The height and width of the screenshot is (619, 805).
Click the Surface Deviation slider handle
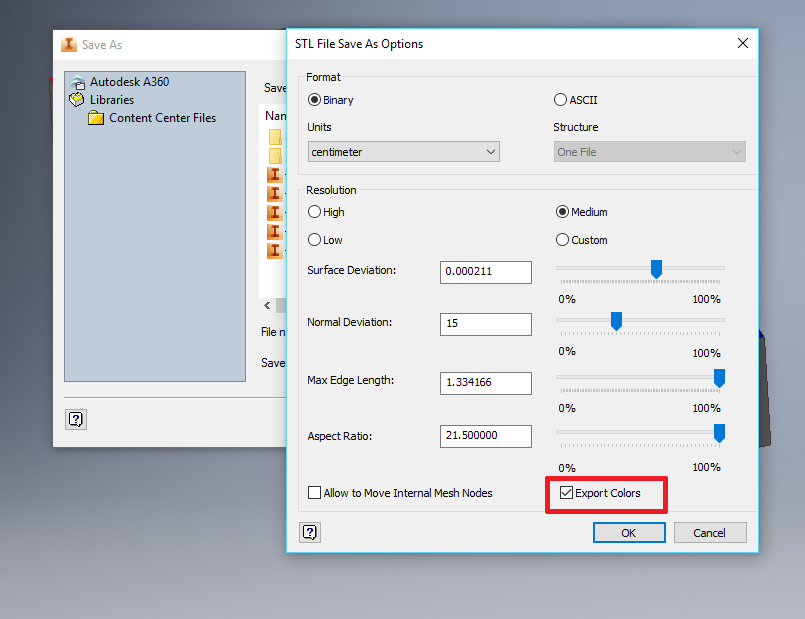click(x=656, y=268)
